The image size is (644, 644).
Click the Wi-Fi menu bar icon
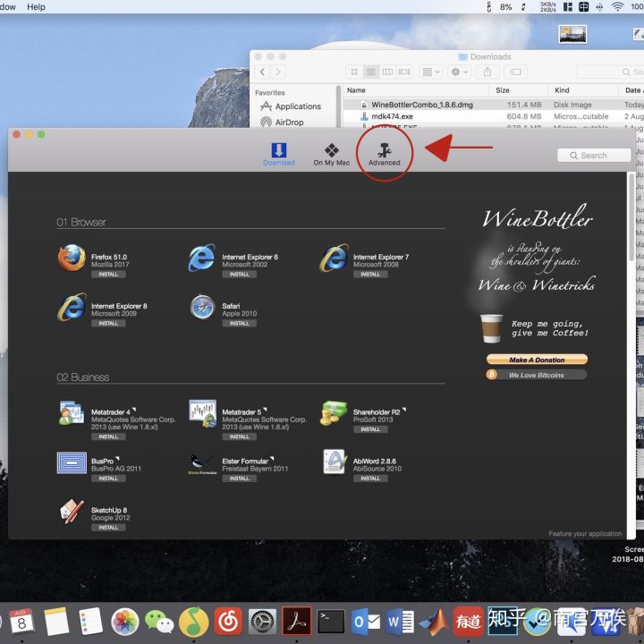[x=617, y=6]
